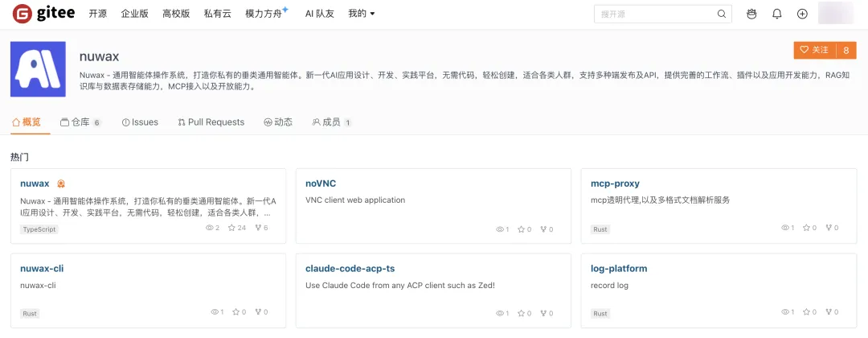This screenshot has width=868, height=338.
Task: Click the nuwax organization logo
Action: click(x=38, y=69)
